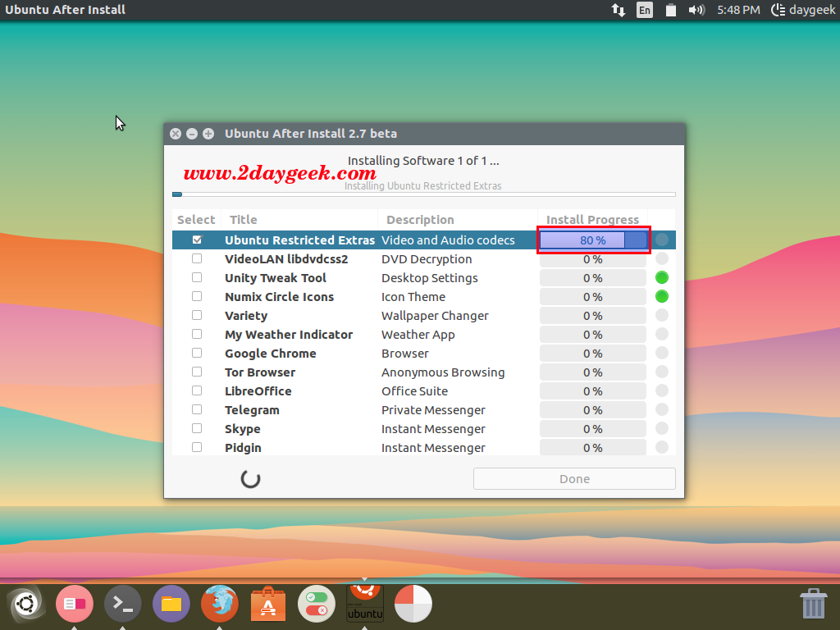
Task: Click the Variety row status dot
Action: [x=662, y=315]
